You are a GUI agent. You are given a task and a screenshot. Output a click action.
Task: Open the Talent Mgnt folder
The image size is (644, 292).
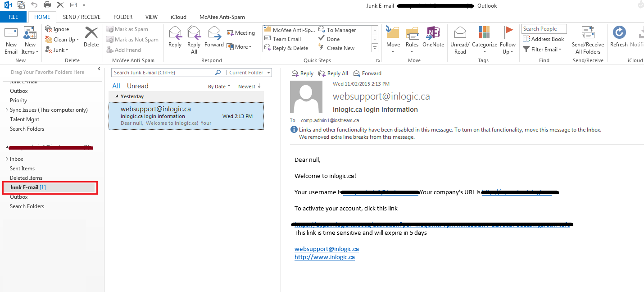(x=24, y=119)
